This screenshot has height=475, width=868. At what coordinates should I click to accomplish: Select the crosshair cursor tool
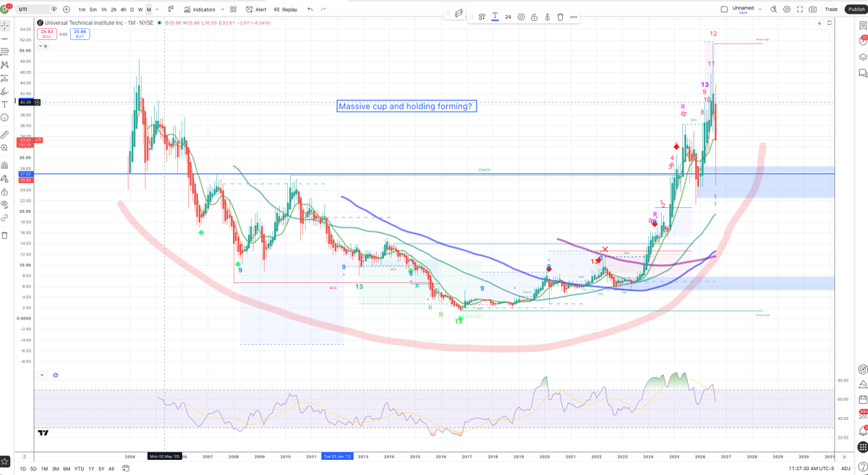[x=5, y=25]
